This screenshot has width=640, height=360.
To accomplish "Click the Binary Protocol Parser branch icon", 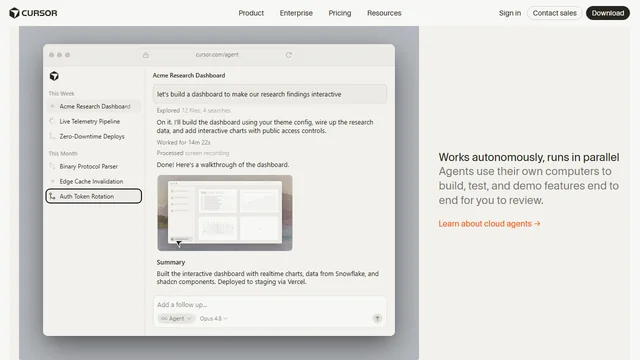I will click(52, 166).
